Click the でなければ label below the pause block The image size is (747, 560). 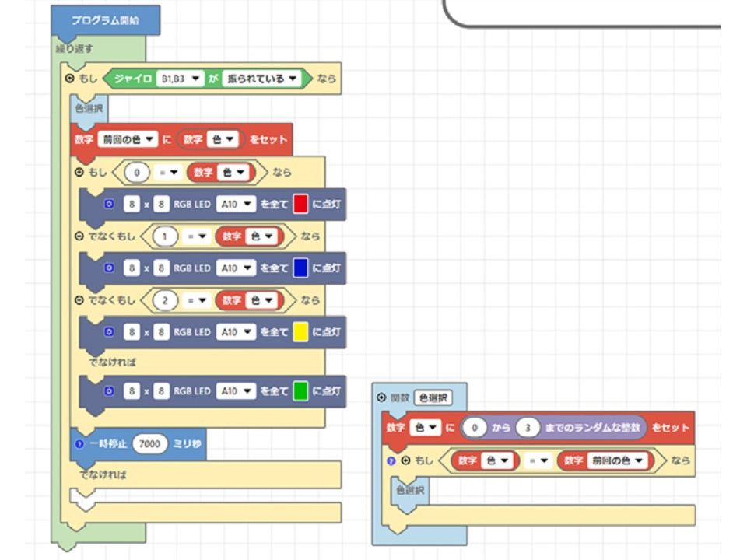[x=103, y=474]
